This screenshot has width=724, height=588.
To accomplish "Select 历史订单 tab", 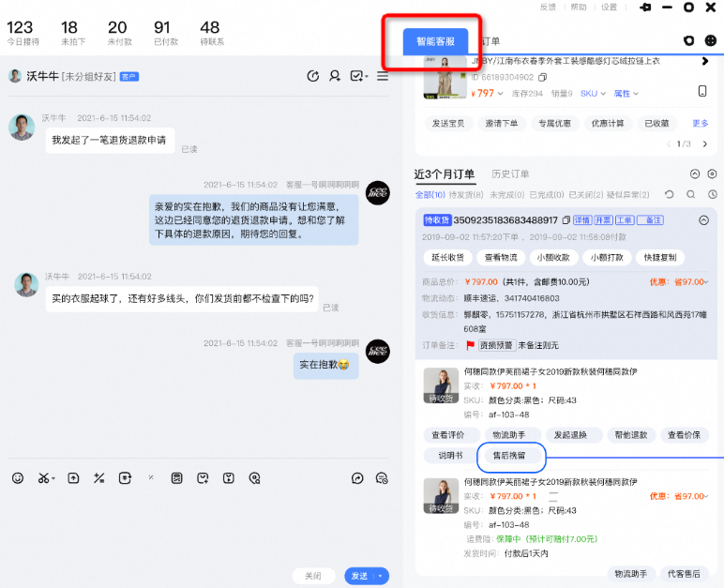I will (x=510, y=174).
